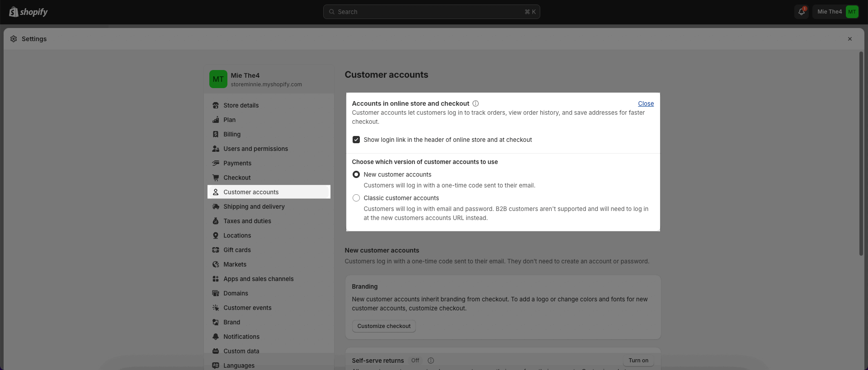Click the Markets globe icon
868x370 pixels.
216,264
